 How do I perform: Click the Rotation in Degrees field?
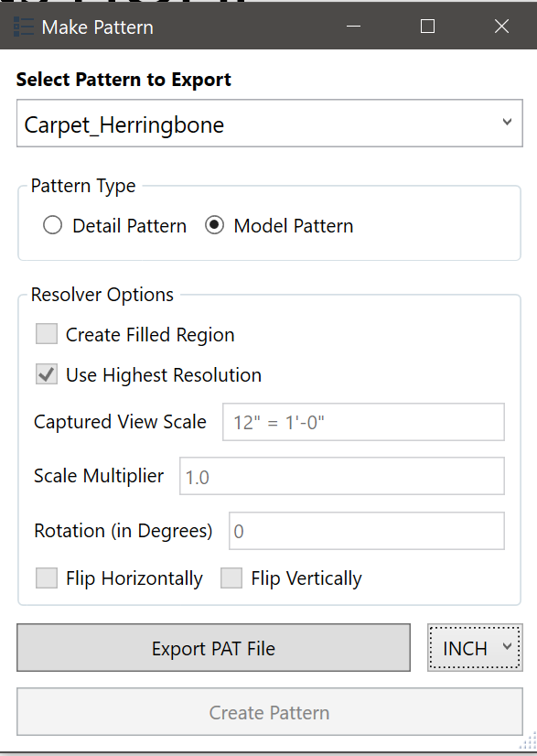[366, 531]
